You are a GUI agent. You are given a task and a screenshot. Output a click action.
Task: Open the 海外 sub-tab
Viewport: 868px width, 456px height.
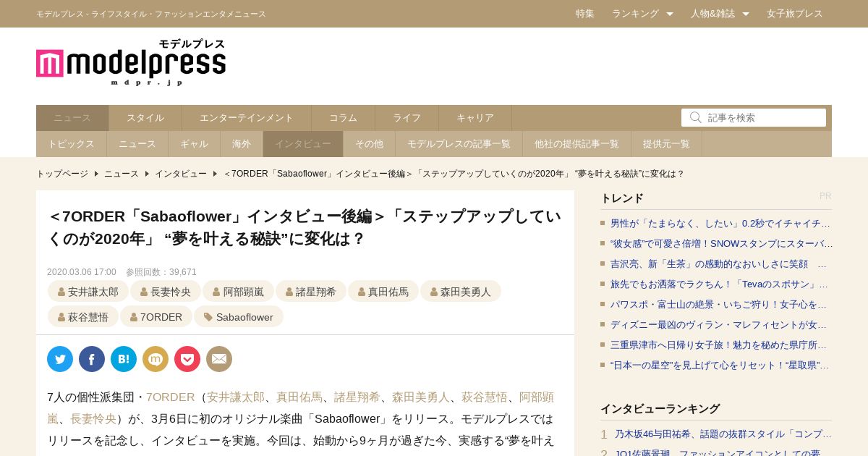tap(242, 144)
